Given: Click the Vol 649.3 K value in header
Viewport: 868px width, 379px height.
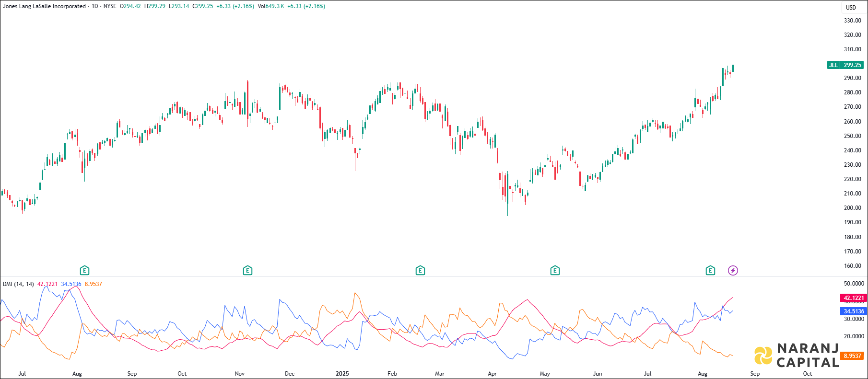Looking at the screenshot, I should (x=270, y=6).
